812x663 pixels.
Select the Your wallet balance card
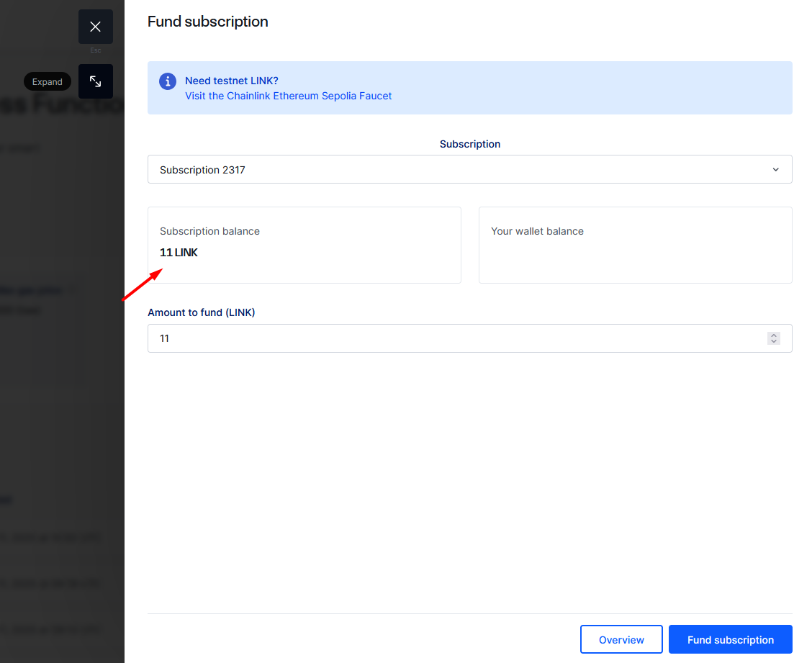(635, 245)
